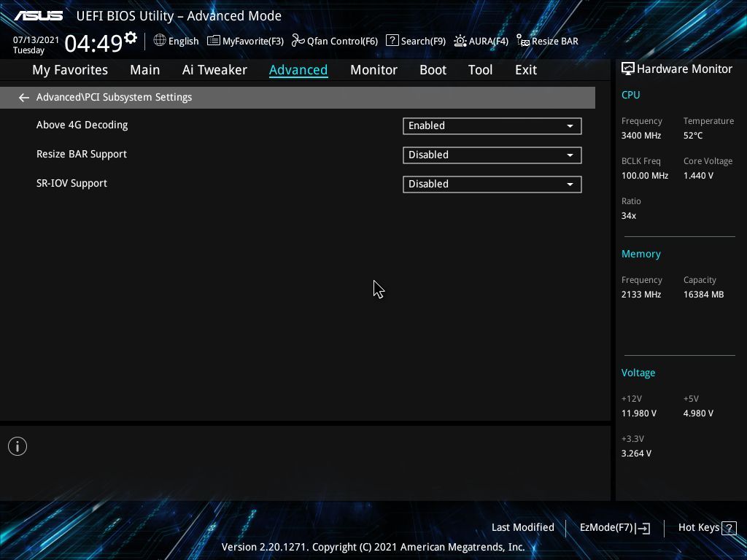Screen dimensions: 747x560
Task: Click the Advanced\PCI Subsystem Settings breadcrumb
Action: pyautogui.click(x=114, y=97)
